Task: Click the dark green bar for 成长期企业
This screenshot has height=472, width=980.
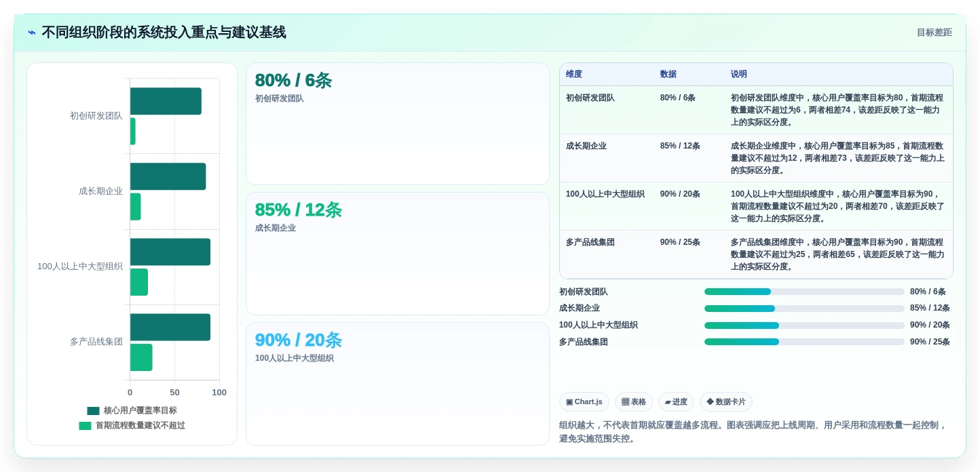Action: coord(168,176)
